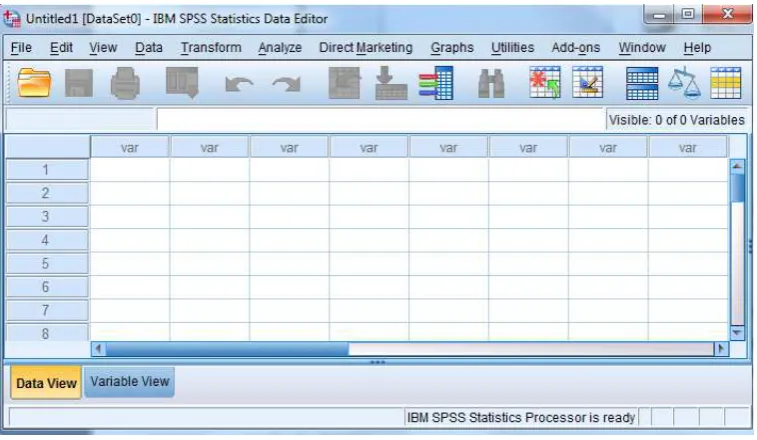Click the vertical scrollbar thumb
The image size is (757, 440).
(x=737, y=188)
